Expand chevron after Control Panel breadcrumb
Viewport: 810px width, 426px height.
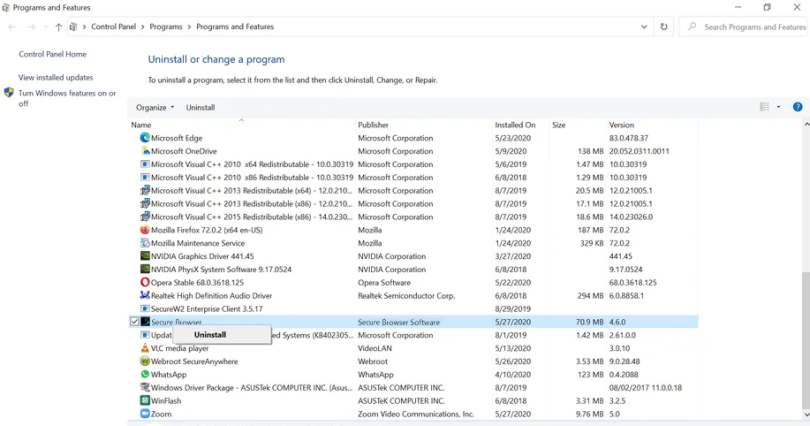tap(143, 27)
